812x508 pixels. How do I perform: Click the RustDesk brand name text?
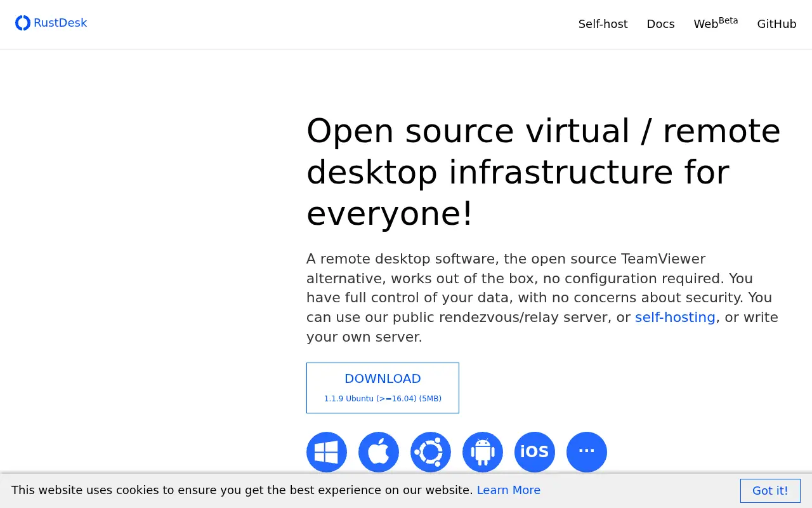[60, 23]
